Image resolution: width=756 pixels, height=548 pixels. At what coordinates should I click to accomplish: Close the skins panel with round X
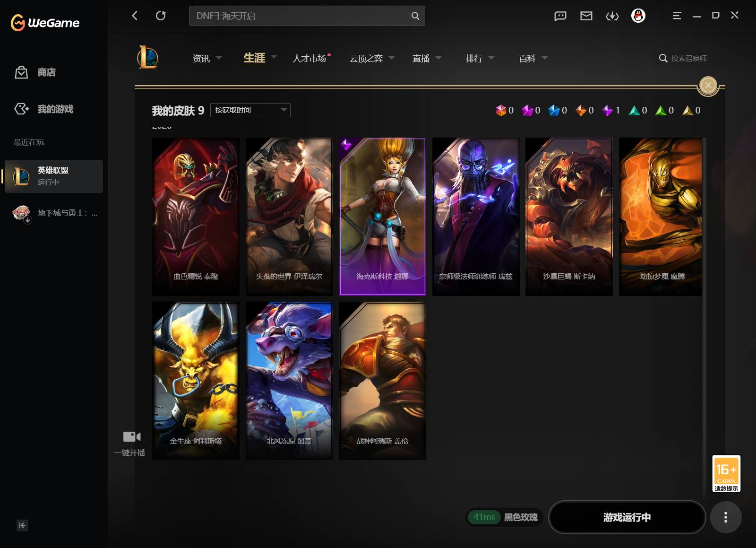coord(708,86)
